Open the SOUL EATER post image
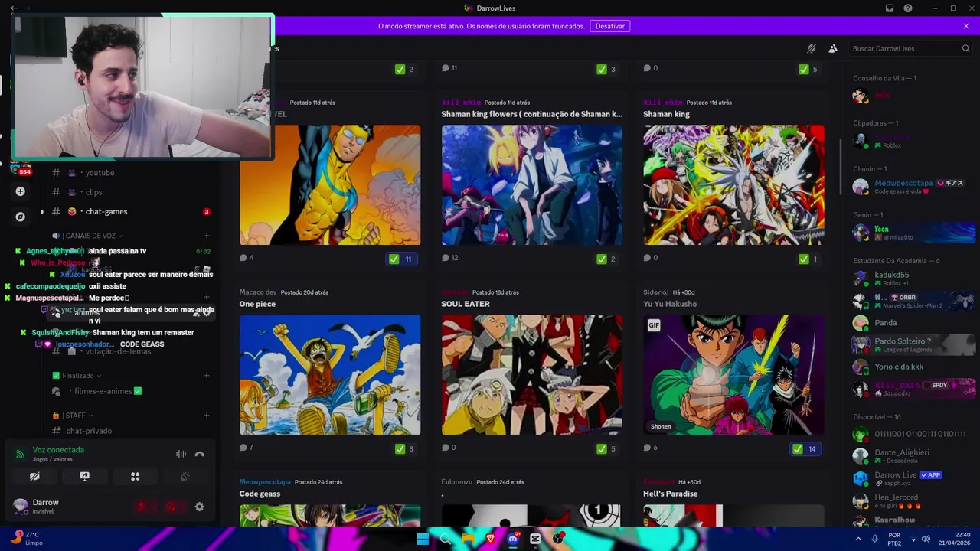This screenshot has width=980, height=551. pyautogui.click(x=532, y=375)
